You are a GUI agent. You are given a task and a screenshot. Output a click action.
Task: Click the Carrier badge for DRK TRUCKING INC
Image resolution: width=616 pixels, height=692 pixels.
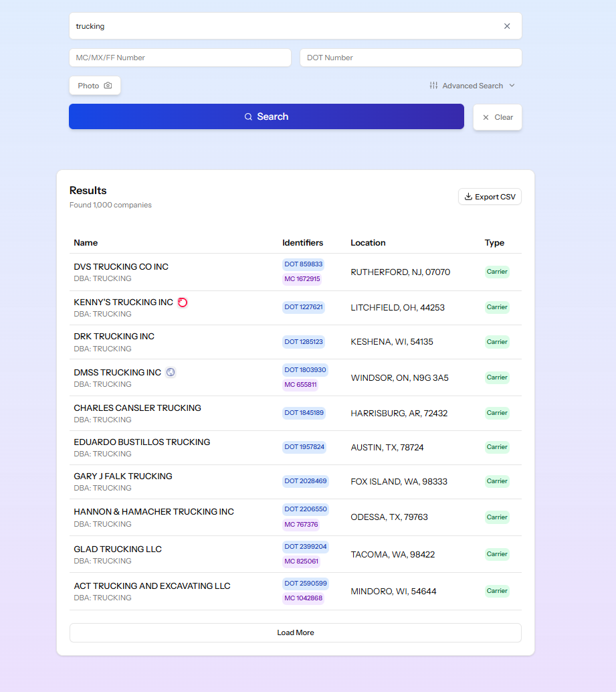click(x=497, y=341)
